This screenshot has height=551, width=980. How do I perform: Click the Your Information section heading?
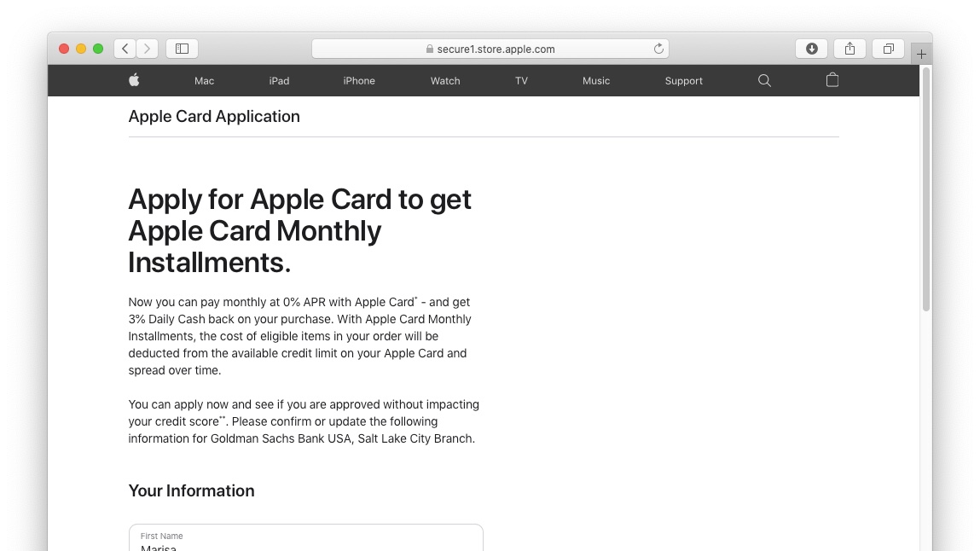point(191,490)
